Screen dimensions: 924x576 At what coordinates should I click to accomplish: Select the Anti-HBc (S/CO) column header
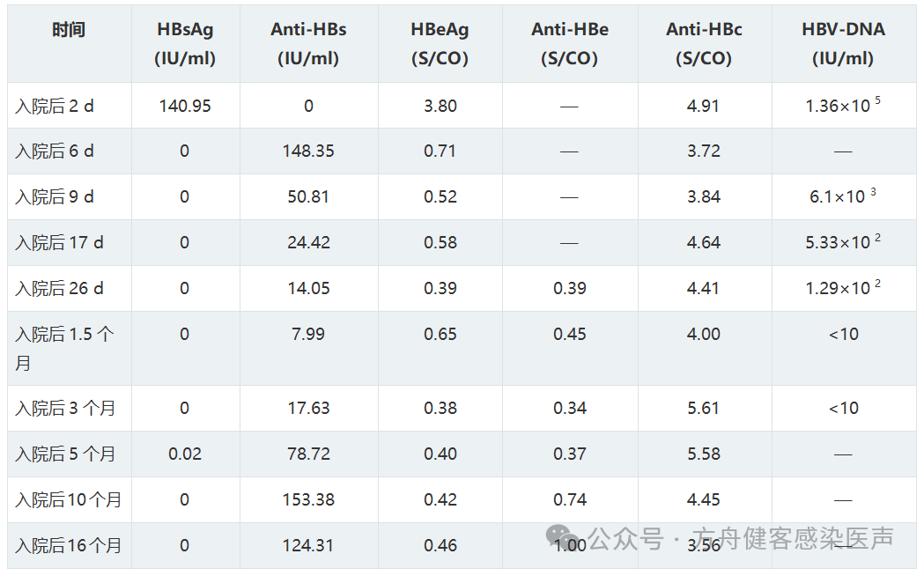pyautogui.click(x=704, y=43)
